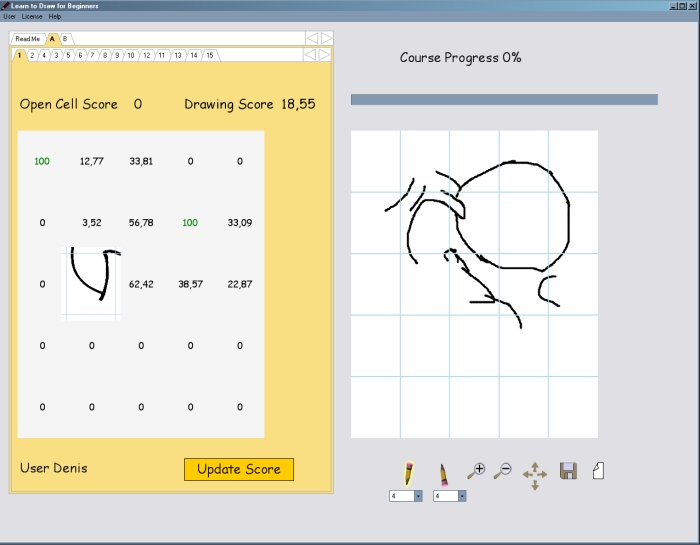Open the License menu
The image size is (700, 545).
coord(31,17)
